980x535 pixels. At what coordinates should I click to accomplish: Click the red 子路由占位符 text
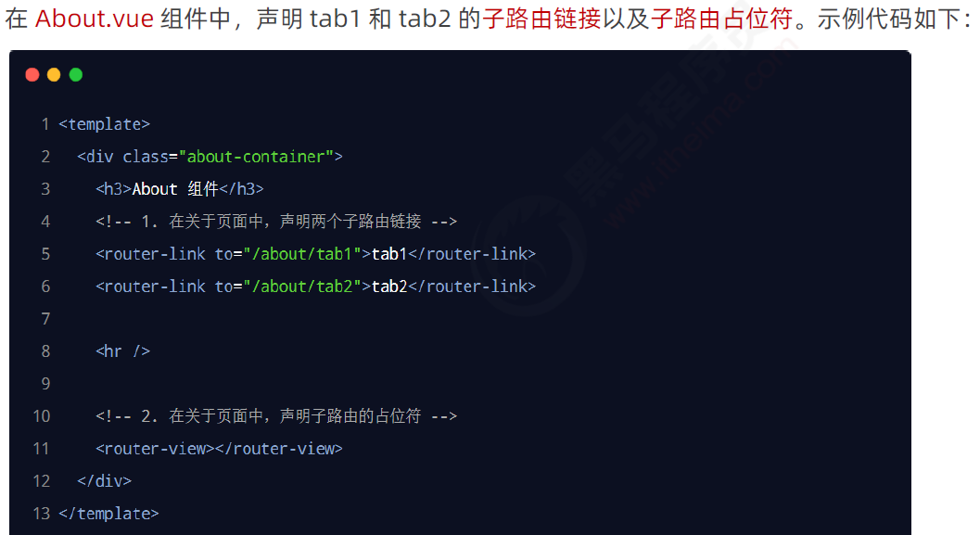click(x=721, y=19)
